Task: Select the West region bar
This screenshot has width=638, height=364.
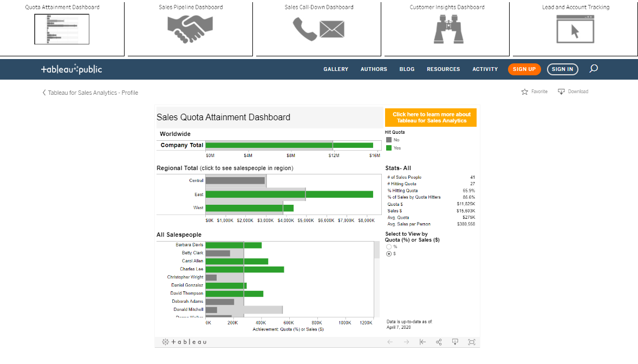Action: pyautogui.click(x=250, y=208)
